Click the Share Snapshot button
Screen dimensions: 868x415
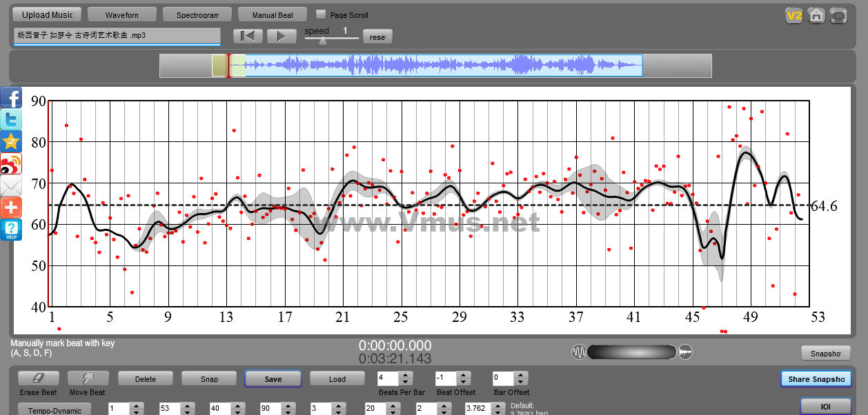pyautogui.click(x=816, y=379)
